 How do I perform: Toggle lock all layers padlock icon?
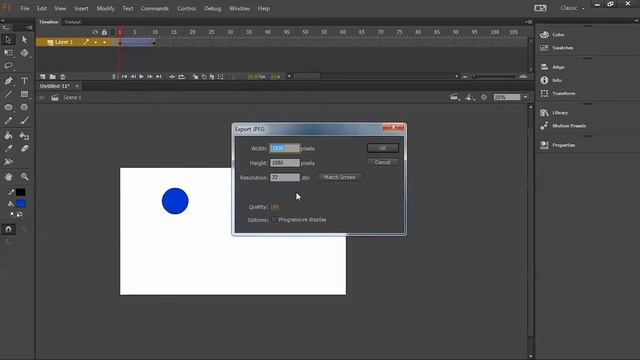[x=104, y=32]
